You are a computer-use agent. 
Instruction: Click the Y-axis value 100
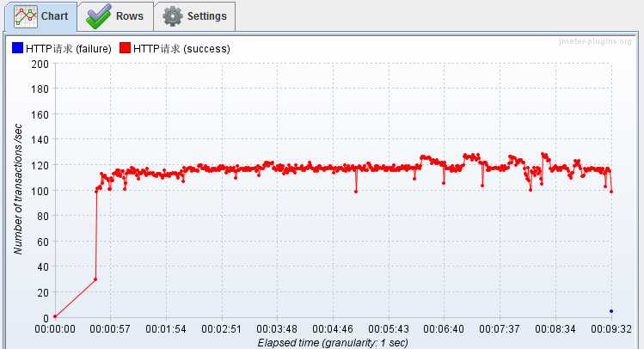(40, 191)
